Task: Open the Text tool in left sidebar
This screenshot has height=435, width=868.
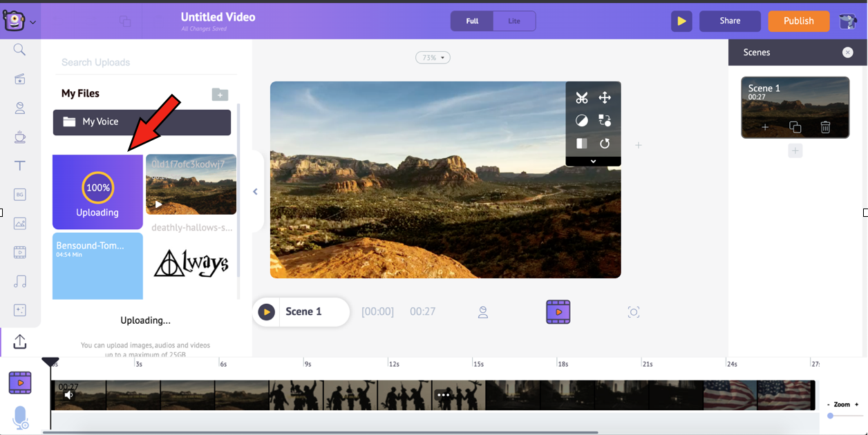Action: click(20, 166)
